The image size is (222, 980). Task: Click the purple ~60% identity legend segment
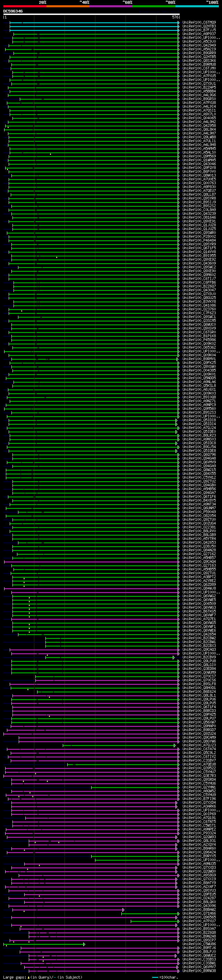point(111,6)
